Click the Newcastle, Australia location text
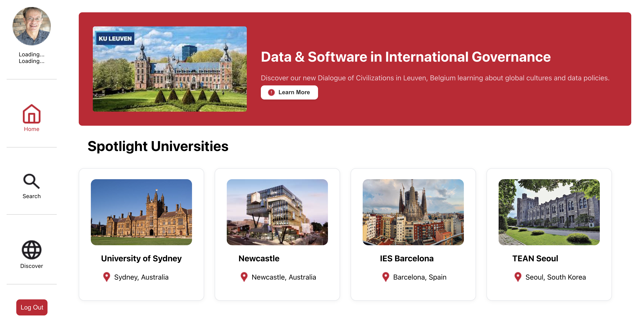 click(284, 277)
